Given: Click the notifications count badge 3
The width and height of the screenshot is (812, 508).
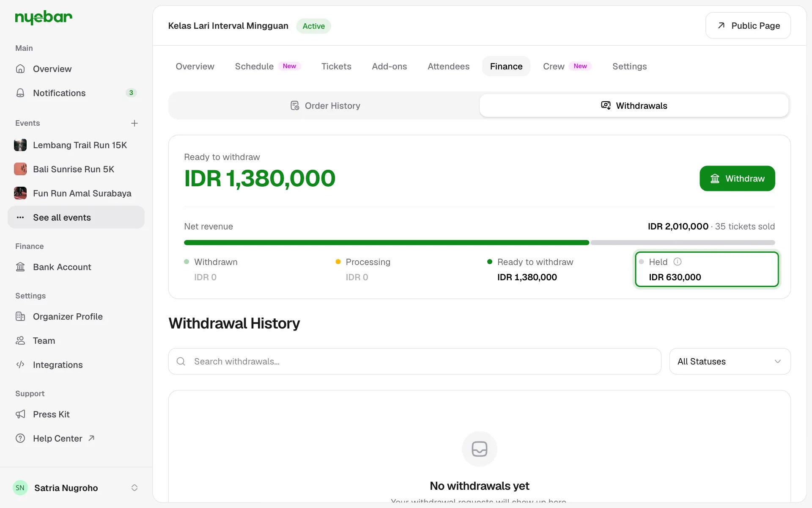Looking at the screenshot, I should (x=131, y=93).
